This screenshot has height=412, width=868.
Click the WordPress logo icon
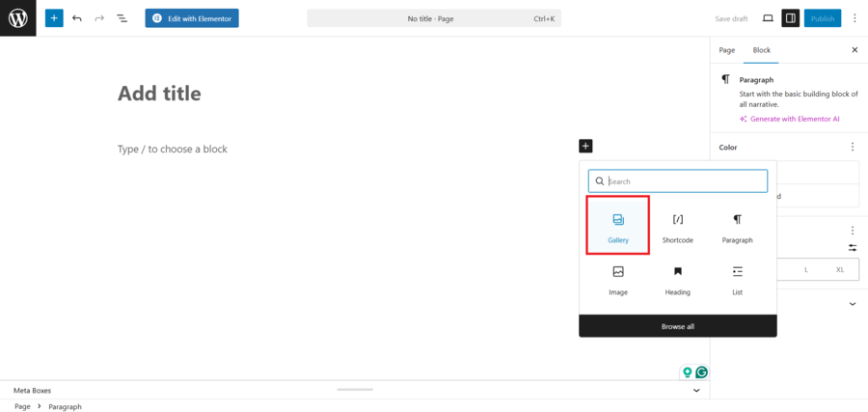17,18
